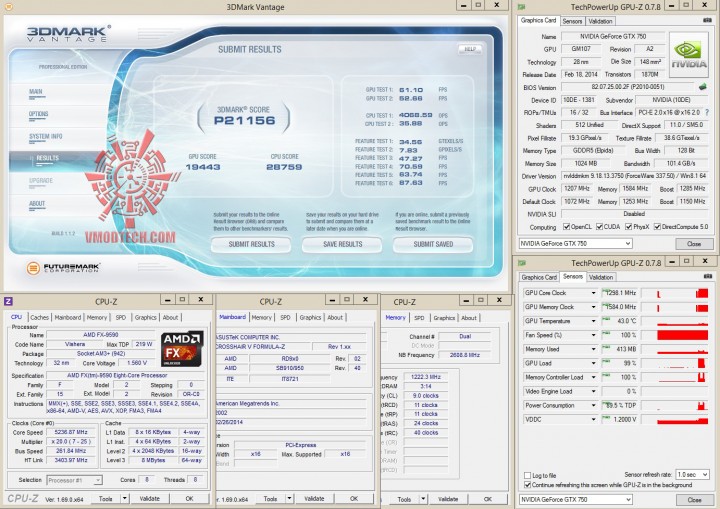Click the Futuremark Corporation logo

pos(63,267)
